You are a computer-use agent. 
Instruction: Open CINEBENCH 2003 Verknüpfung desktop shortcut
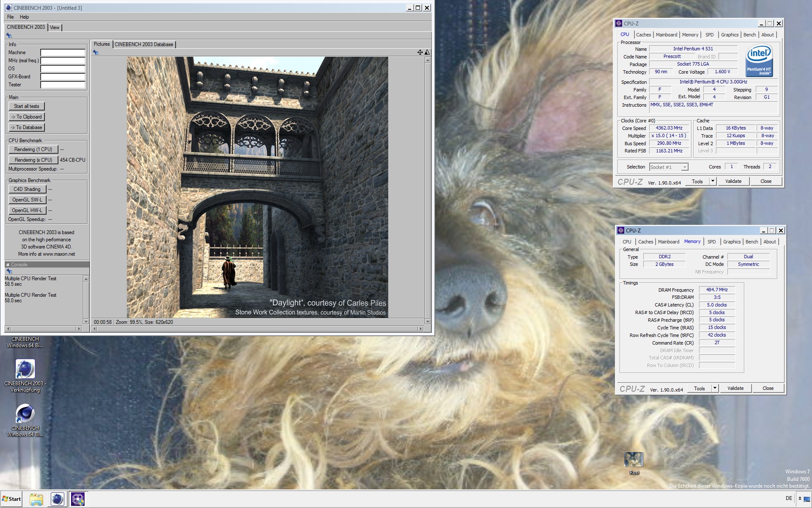point(25,376)
